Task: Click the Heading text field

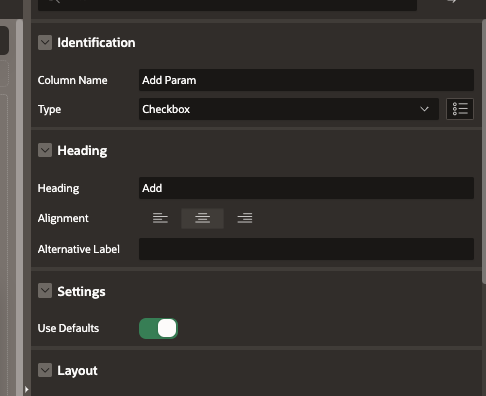Action: coord(306,188)
